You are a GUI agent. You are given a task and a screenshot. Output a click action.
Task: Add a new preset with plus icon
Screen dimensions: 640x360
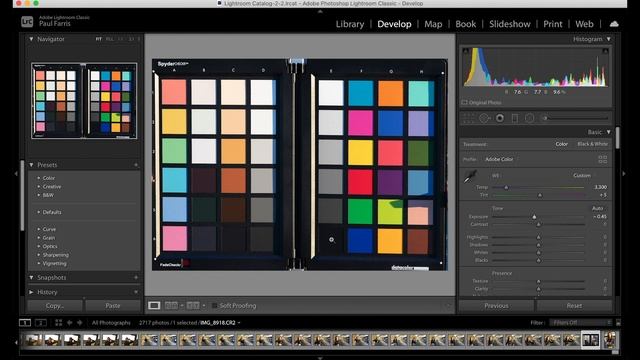[136, 165]
